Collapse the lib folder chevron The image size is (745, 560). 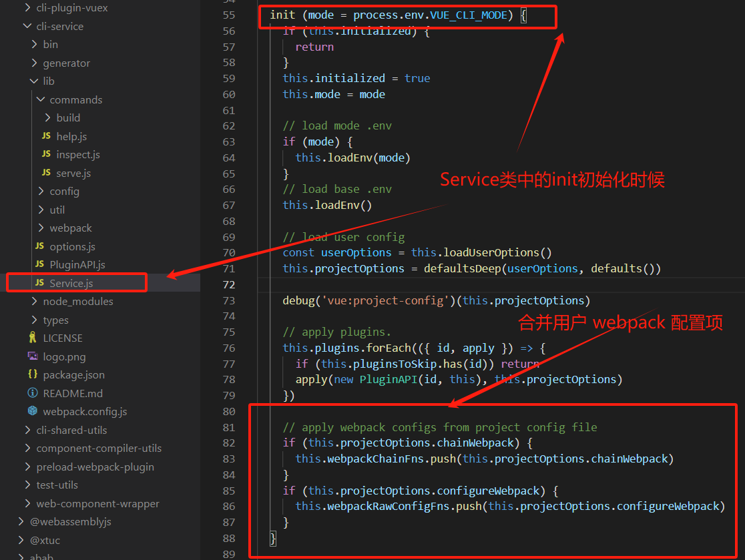click(x=34, y=81)
